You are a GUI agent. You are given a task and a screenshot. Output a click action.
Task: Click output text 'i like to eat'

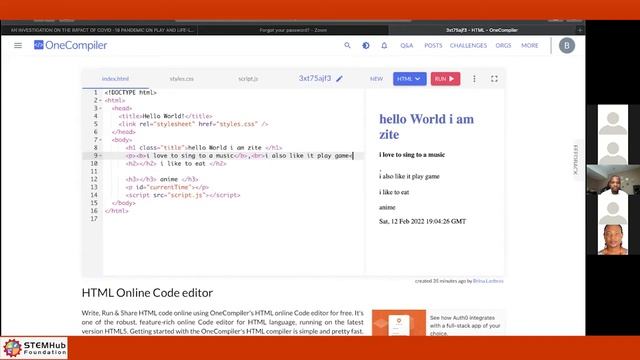point(394,192)
